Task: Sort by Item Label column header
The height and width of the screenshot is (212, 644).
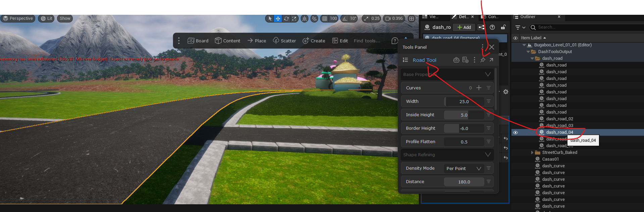Action: 533,38
